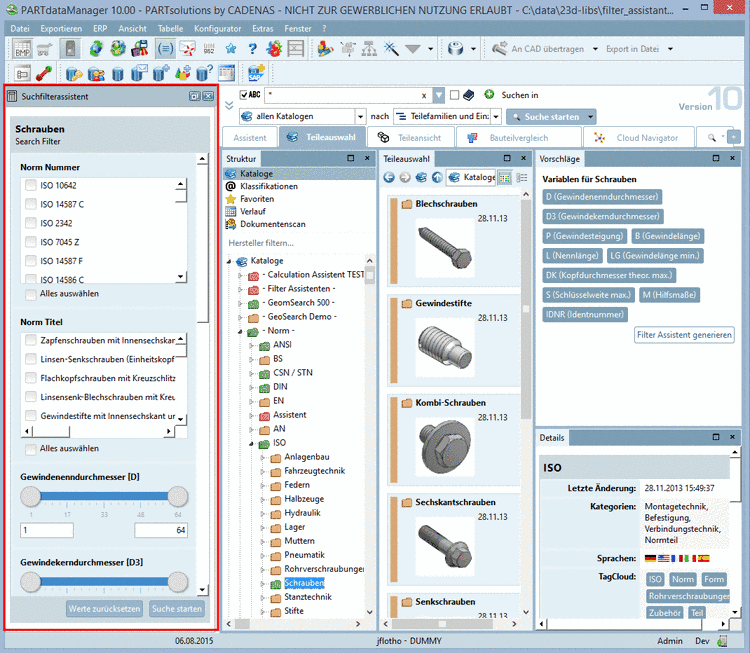Open Klassifikationen in the Struktur panel
Viewport: 750px width, 653px height.
coord(268,186)
